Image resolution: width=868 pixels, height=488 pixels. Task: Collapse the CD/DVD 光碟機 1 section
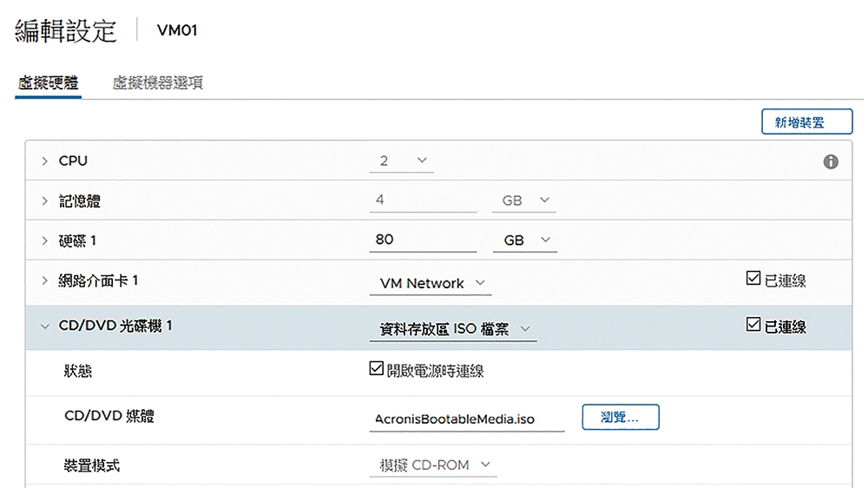click(45, 326)
